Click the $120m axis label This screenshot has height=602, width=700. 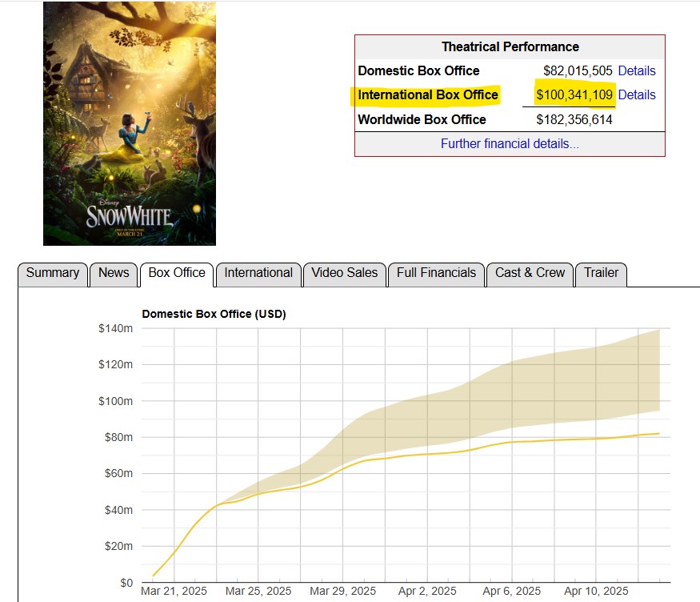[116, 364]
